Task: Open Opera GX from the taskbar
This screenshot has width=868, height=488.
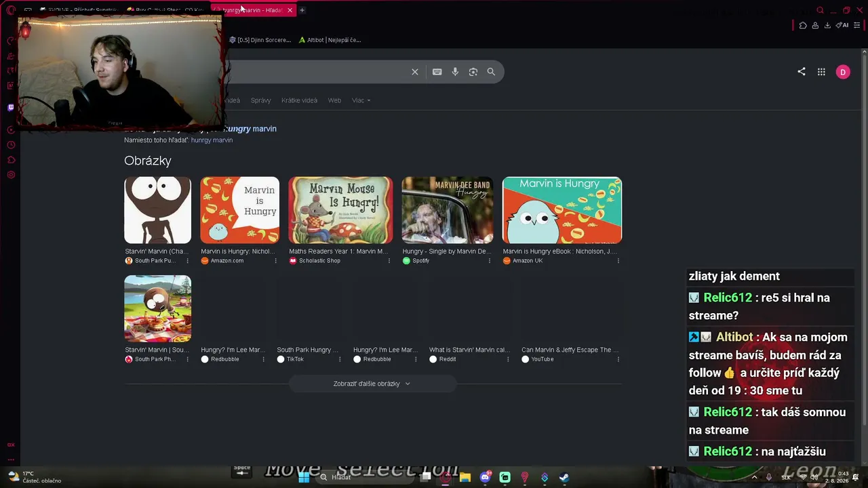Action: tap(446, 477)
